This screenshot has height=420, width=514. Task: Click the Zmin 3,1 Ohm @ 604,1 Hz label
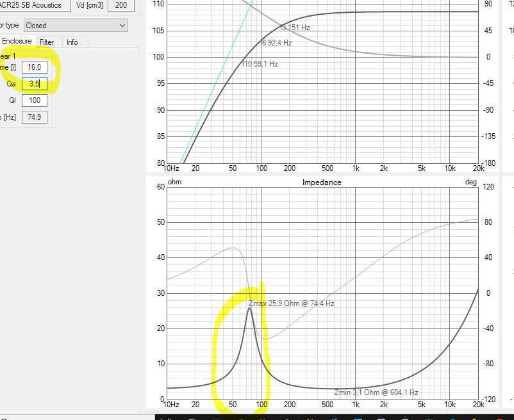coord(376,392)
